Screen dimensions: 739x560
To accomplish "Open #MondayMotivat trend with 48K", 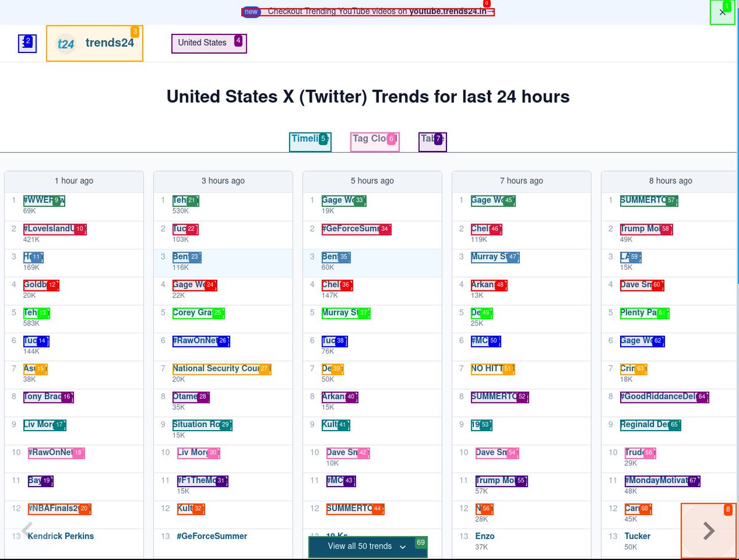I will [x=662, y=481].
